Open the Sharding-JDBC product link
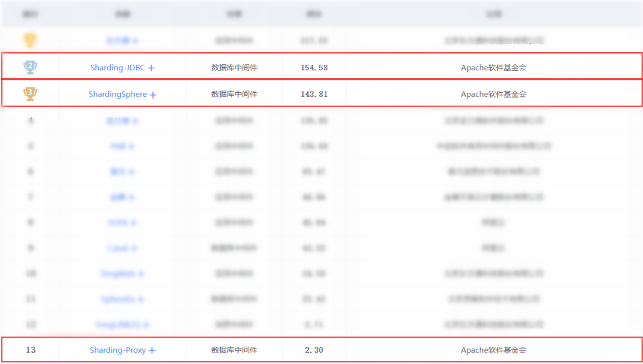Image resolution: width=643 pixels, height=364 pixels. [118, 68]
